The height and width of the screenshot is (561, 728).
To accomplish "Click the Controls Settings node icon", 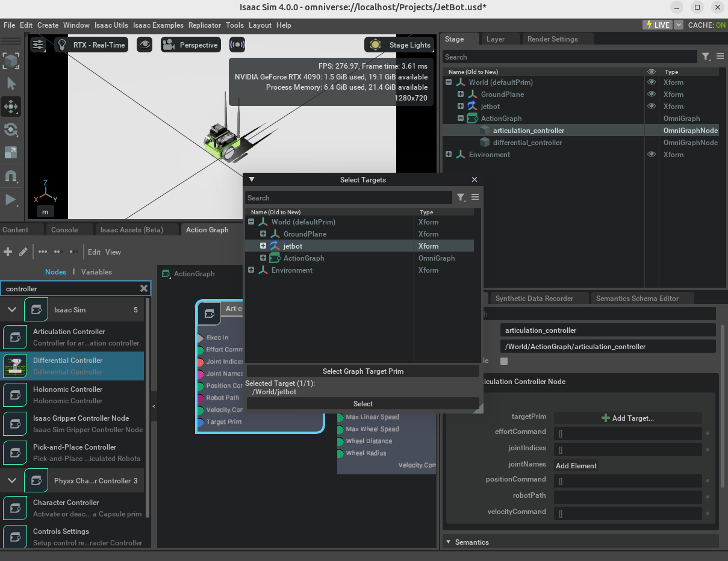I will 15,537.
